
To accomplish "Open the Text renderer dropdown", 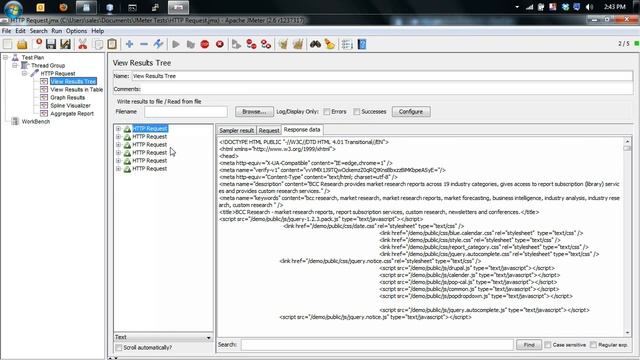I will click(x=163, y=337).
